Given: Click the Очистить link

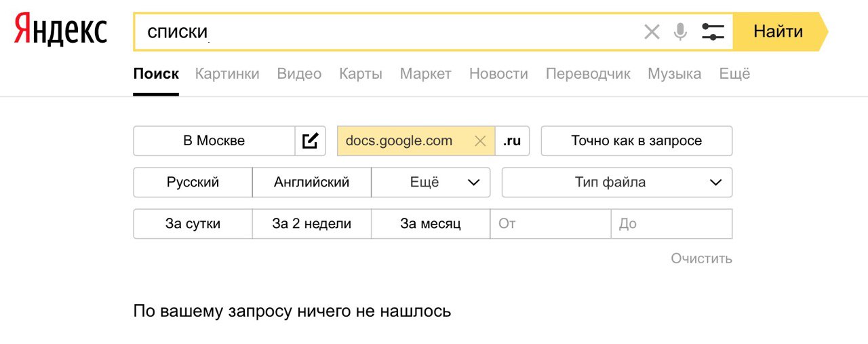Looking at the screenshot, I should click(701, 259).
